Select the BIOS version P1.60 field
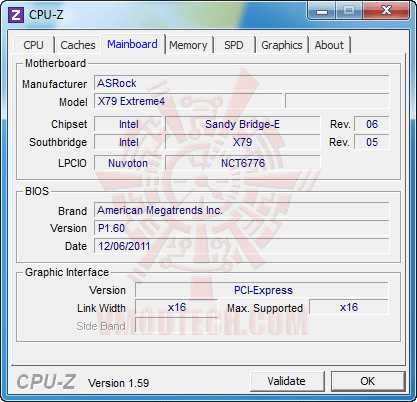This screenshot has width=417, height=402. coord(241,228)
